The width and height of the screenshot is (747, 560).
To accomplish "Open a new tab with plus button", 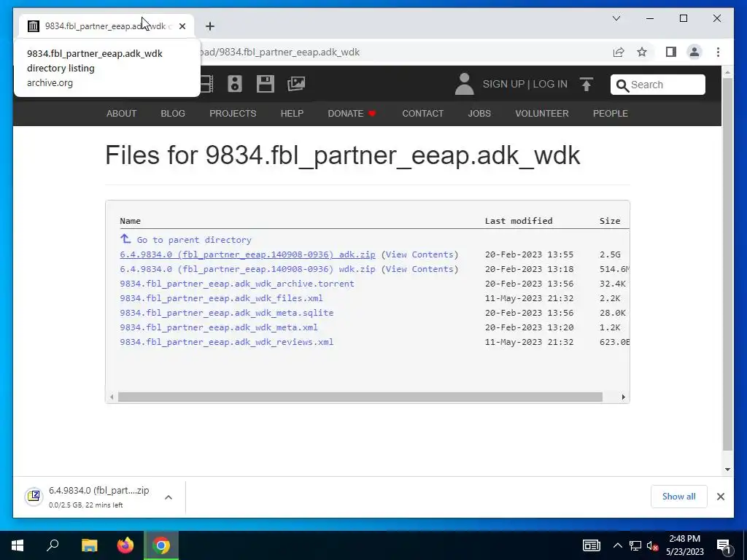I will coord(209,26).
